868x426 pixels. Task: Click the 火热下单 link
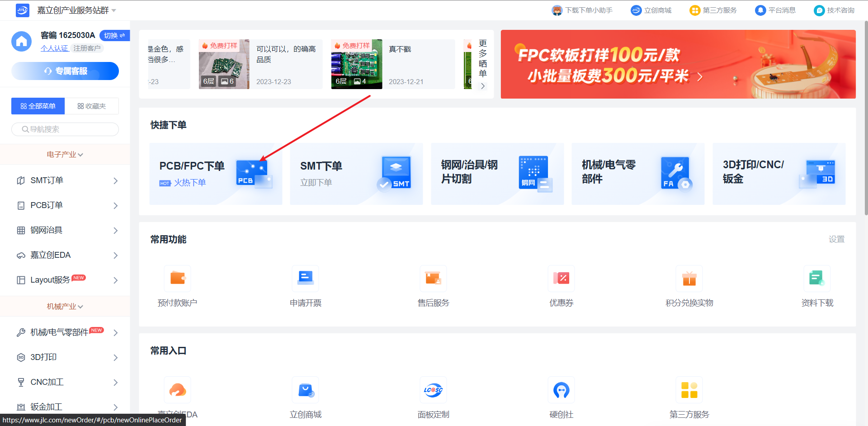coord(190,183)
